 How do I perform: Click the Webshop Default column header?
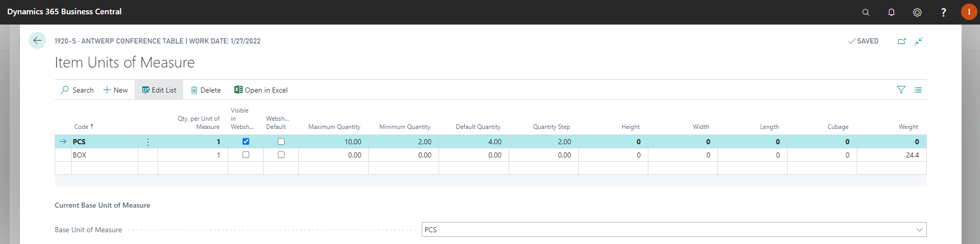(277, 123)
